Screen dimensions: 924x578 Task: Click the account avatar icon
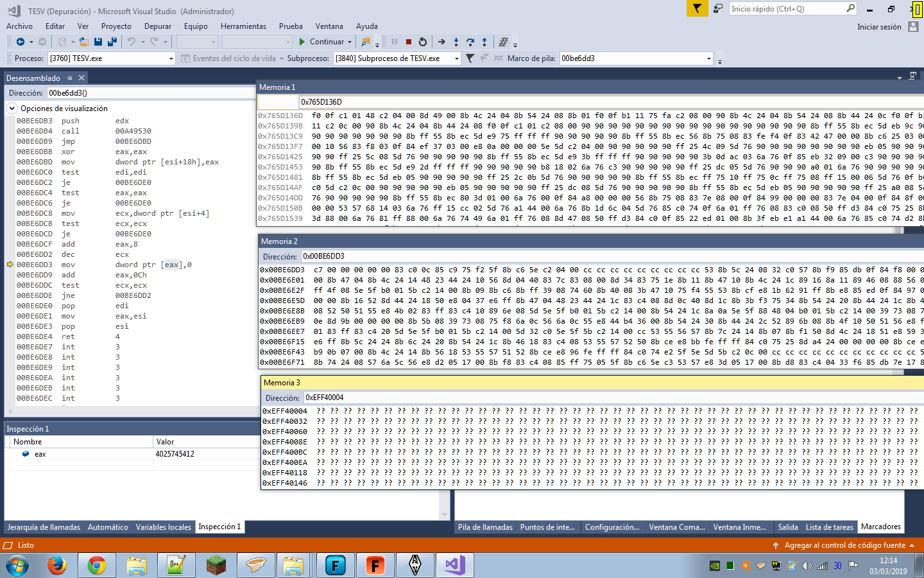tap(914, 27)
